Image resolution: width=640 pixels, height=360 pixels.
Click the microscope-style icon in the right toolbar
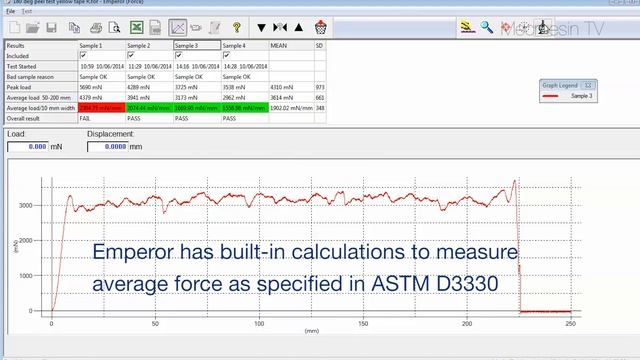coord(543,27)
